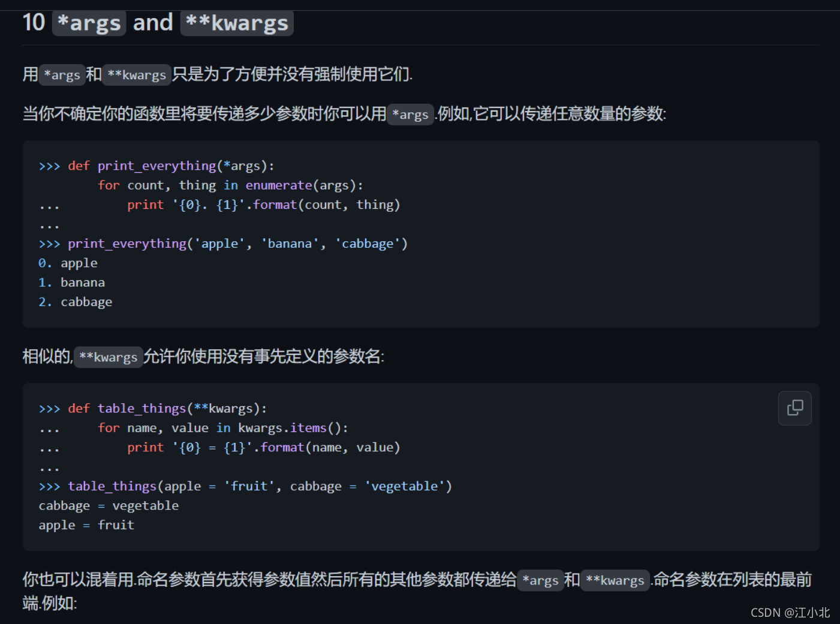This screenshot has height=624, width=840.
Task: Click the '**kwargs' code tag in the heading
Action: [237, 23]
